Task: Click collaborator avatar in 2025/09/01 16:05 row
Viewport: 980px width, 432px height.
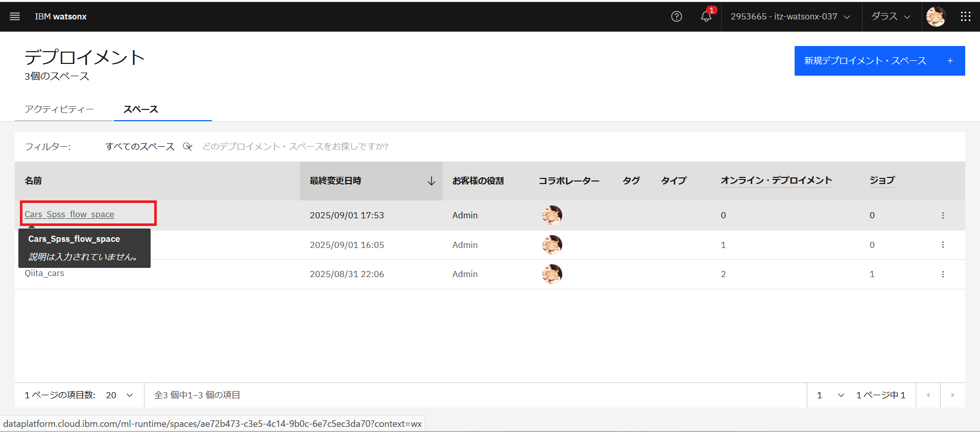Action: pyautogui.click(x=552, y=245)
